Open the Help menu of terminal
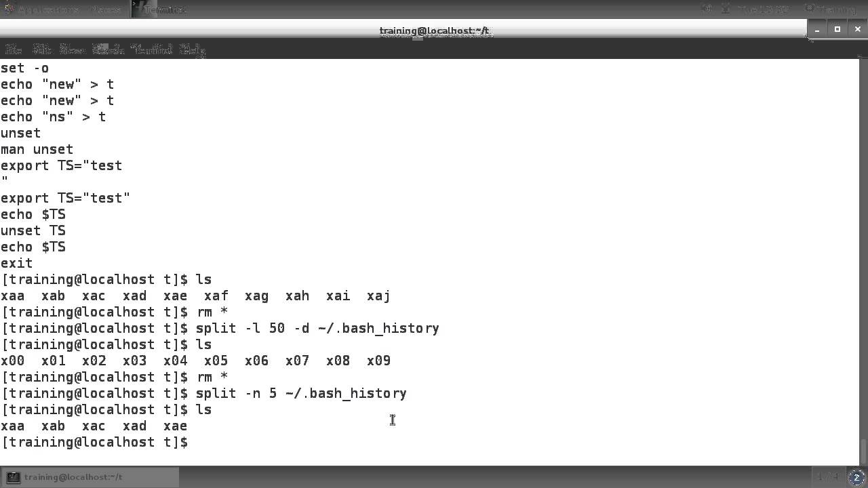The width and height of the screenshot is (868, 488). [x=193, y=49]
